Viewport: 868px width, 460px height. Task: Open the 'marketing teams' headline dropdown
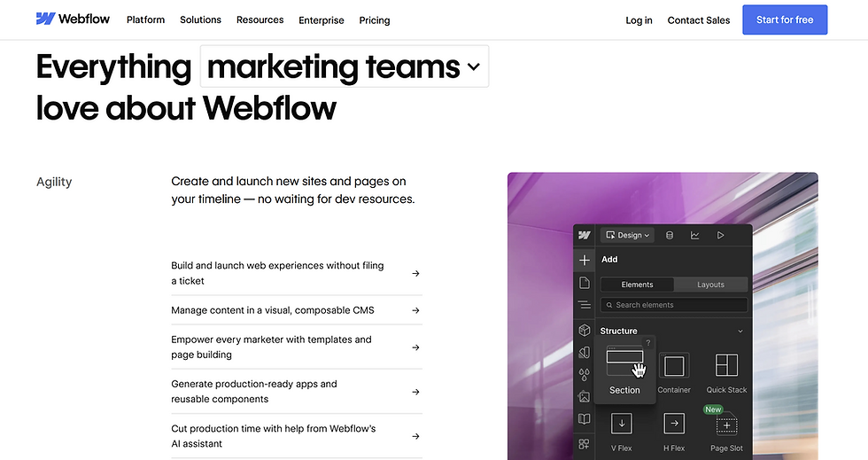(345, 66)
